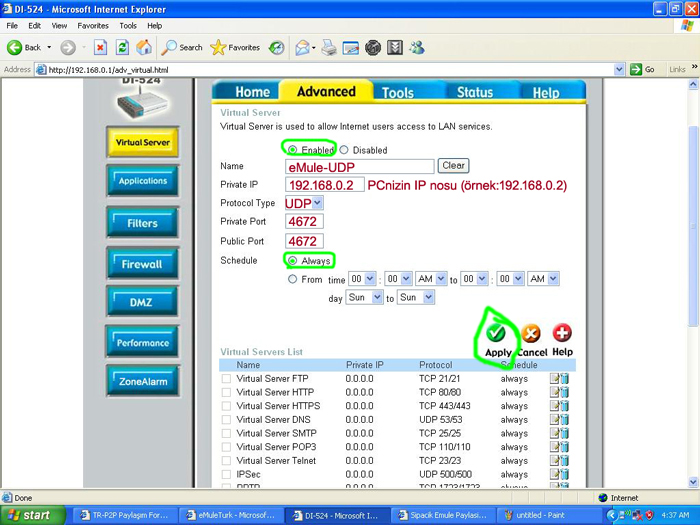Refresh the page with the Refresh icon
The width and height of the screenshot is (700, 525).
(x=122, y=47)
